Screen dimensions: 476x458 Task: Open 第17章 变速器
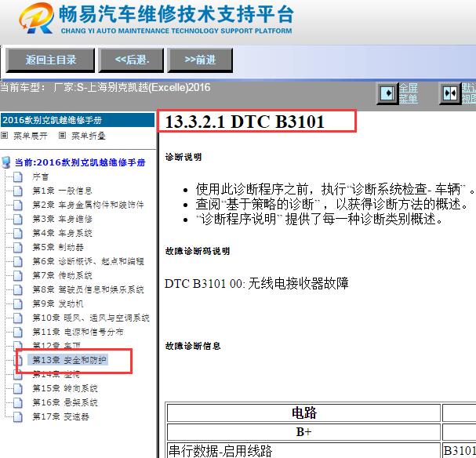pos(60,416)
